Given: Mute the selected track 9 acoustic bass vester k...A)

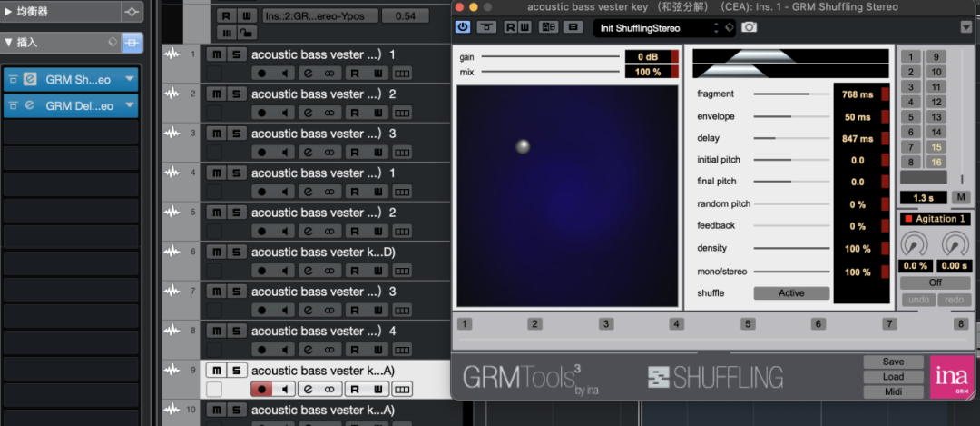Looking at the screenshot, I should [216, 371].
